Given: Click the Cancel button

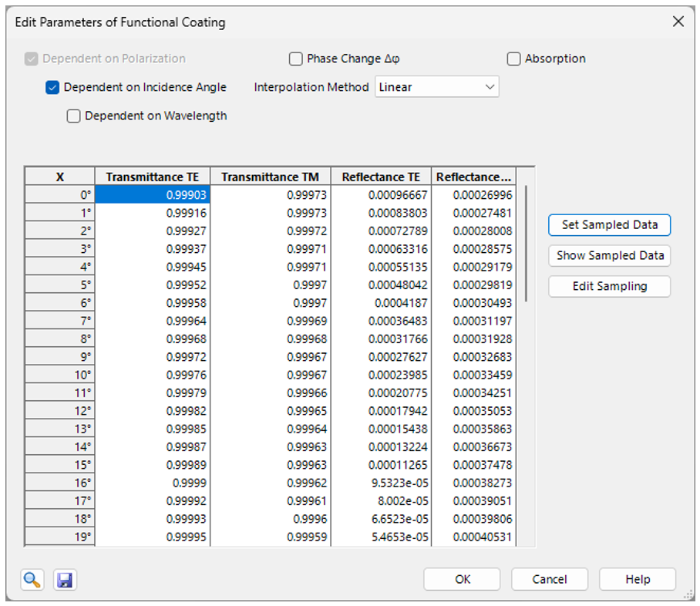Looking at the screenshot, I should click(x=550, y=579).
